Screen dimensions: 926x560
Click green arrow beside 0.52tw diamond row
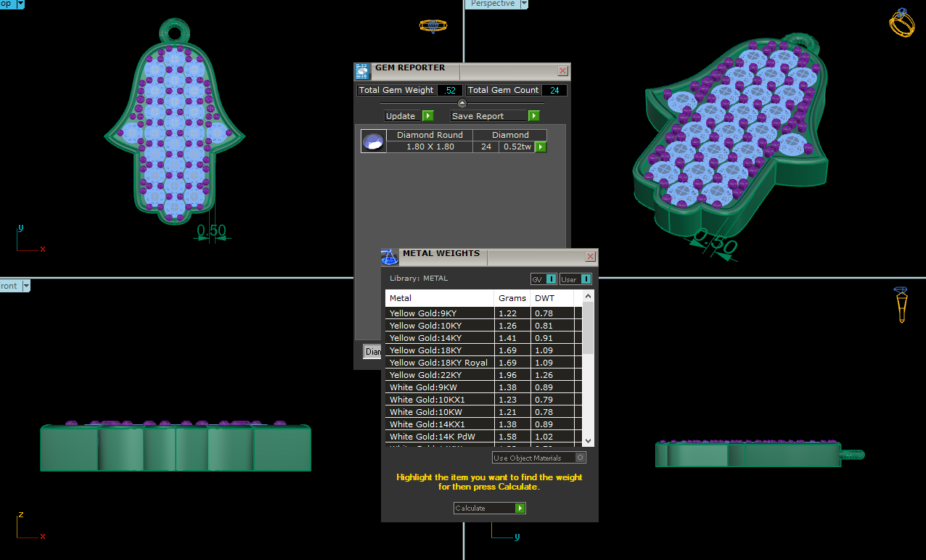pyautogui.click(x=541, y=147)
